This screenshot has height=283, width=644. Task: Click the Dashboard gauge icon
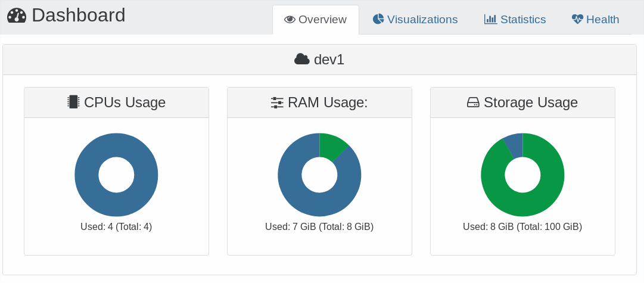tap(17, 15)
